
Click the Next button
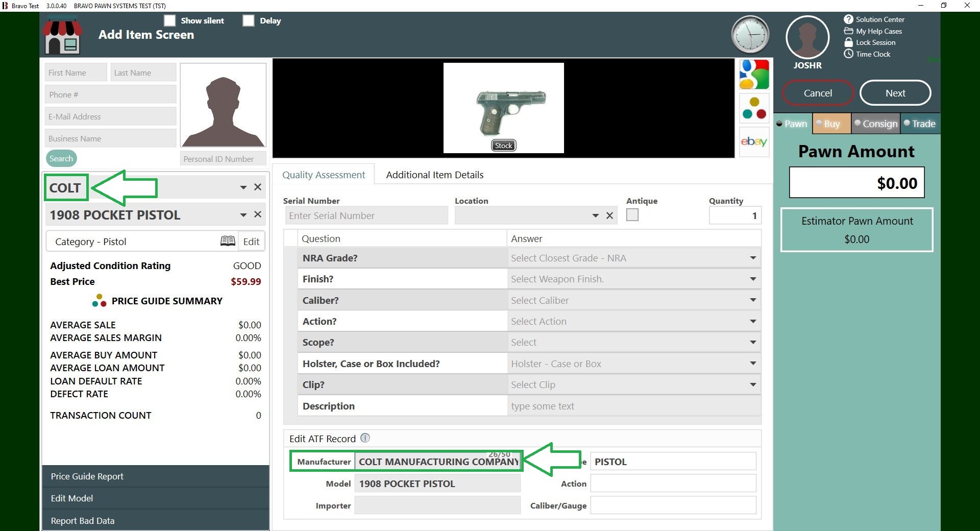click(x=895, y=93)
